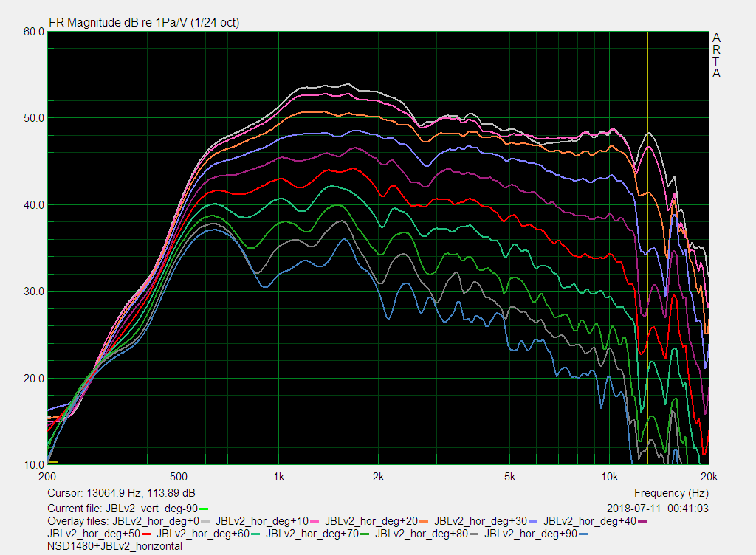Click the overlay legend 'JBLv2_hor_deg+50'
The height and width of the screenshot is (555, 756).
[94, 534]
